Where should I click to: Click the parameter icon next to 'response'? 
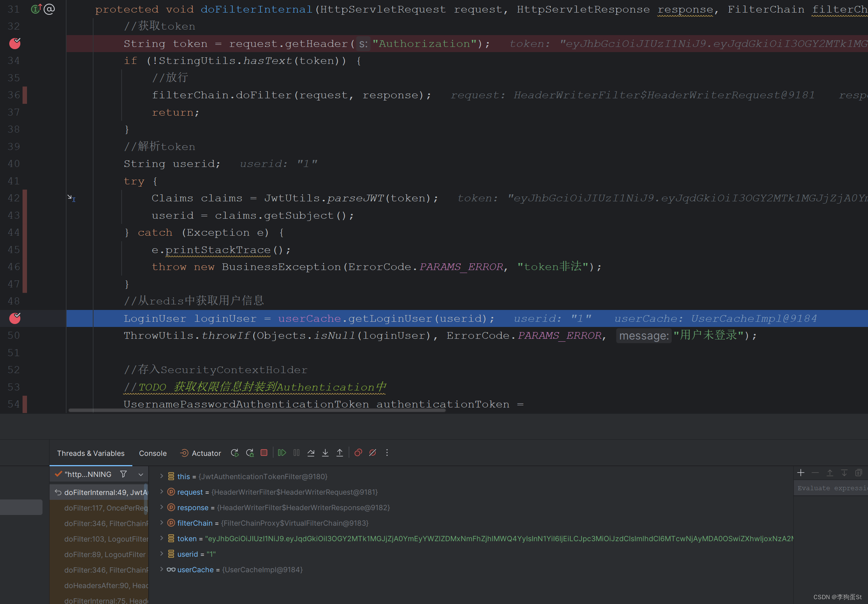point(171,507)
